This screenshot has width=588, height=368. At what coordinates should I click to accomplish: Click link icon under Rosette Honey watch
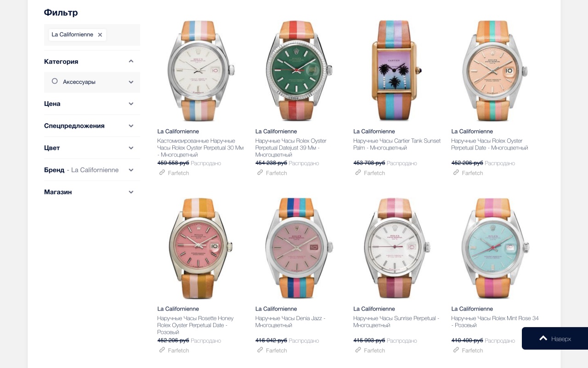[x=162, y=350]
